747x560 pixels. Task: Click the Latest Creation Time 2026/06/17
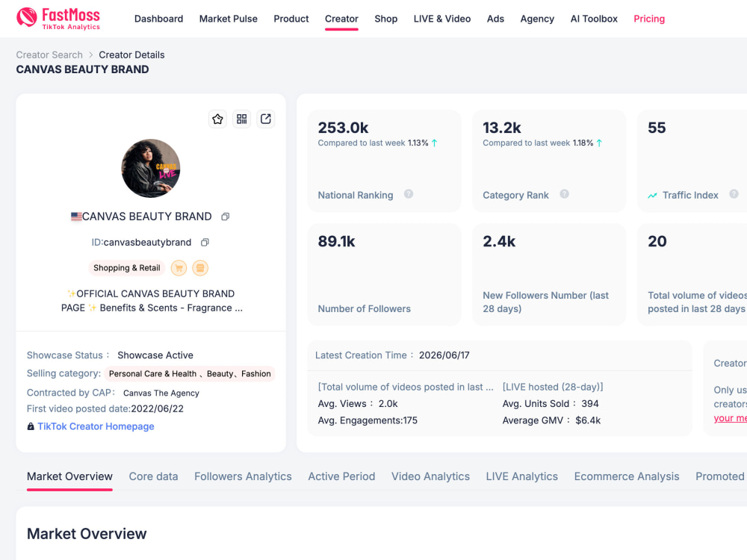[x=444, y=355]
